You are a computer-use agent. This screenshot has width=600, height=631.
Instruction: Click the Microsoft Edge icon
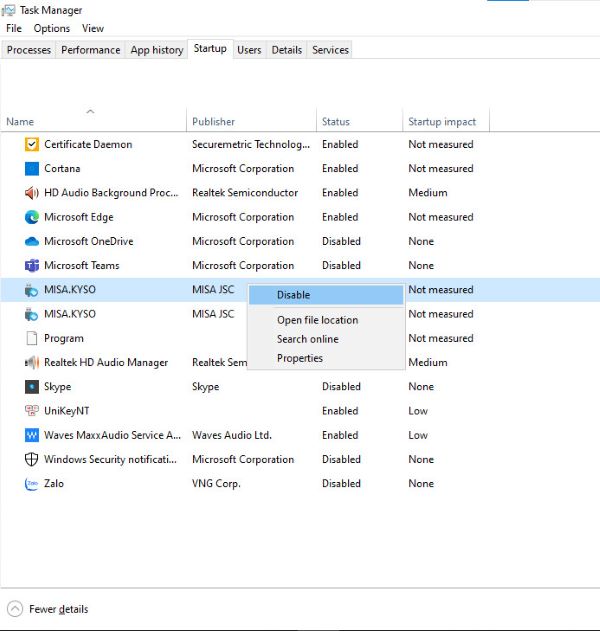coord(32,217)
